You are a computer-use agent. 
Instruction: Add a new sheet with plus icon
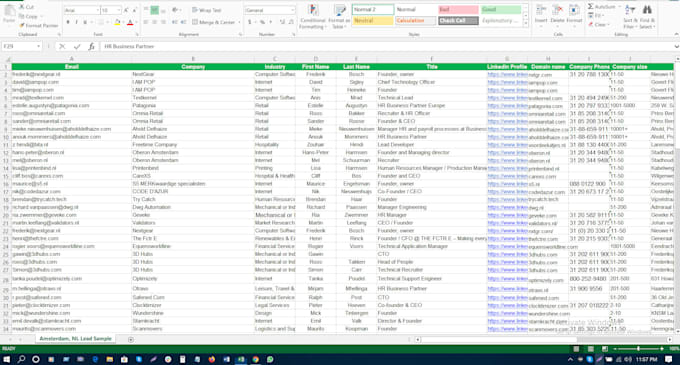pos(131,339)
